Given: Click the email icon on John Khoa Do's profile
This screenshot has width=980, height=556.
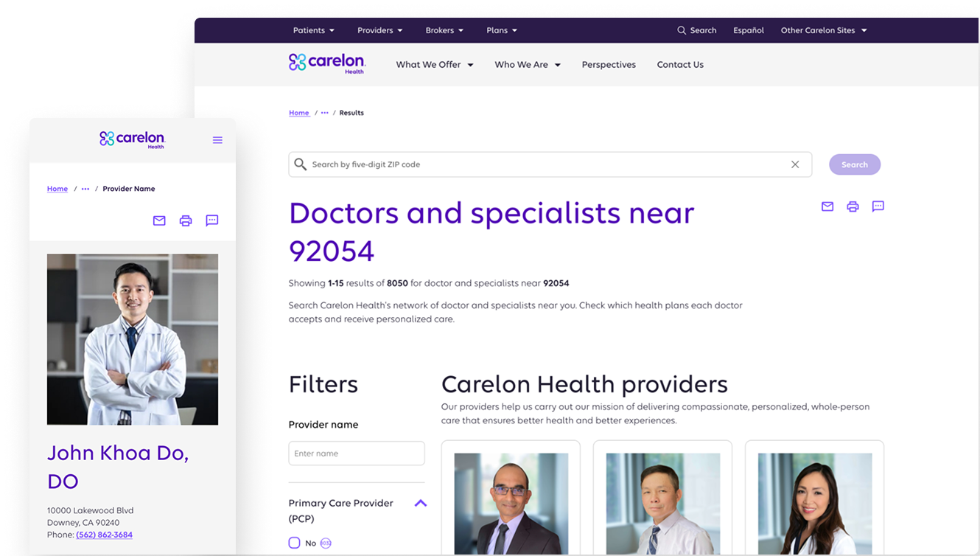Looking at the screenshot, I should [x=158, y=220].
